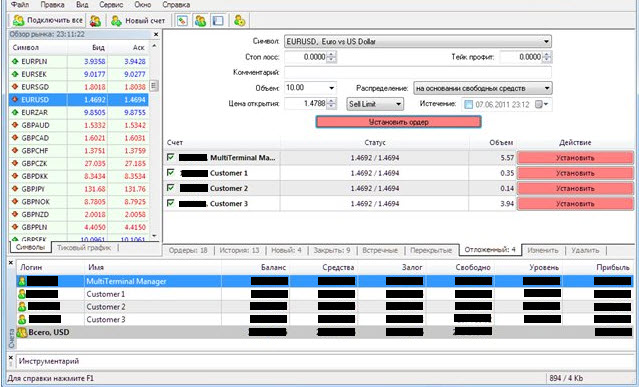This screenshot has height=387, width=639.
Task: Close the Обзор рынка market watch panel
Action: tap(156, 35)
